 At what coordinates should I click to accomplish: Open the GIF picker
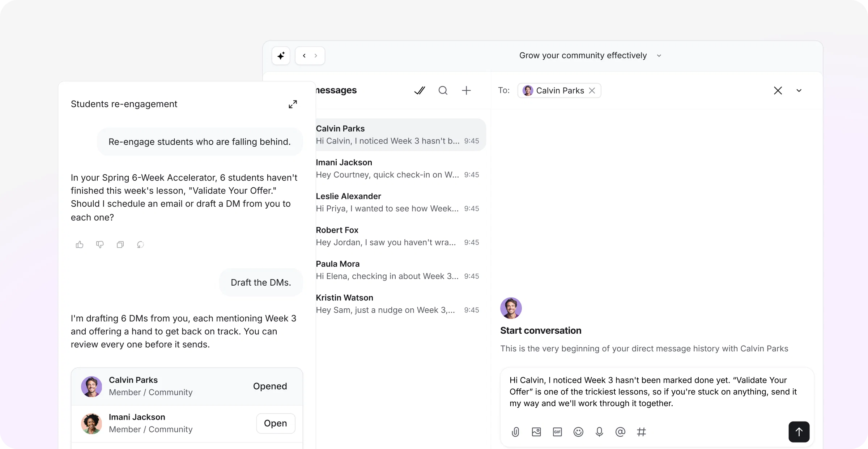tap(557, 432)
